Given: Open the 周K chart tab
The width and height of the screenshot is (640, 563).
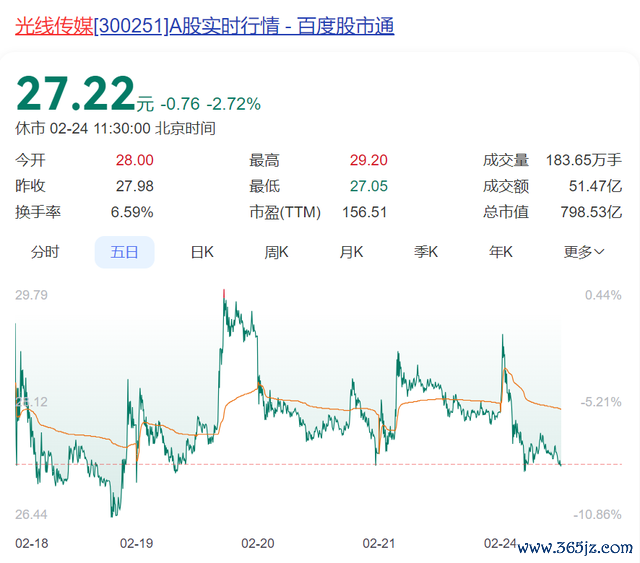Looking at the screenshot, I should [x=276, y=252].
